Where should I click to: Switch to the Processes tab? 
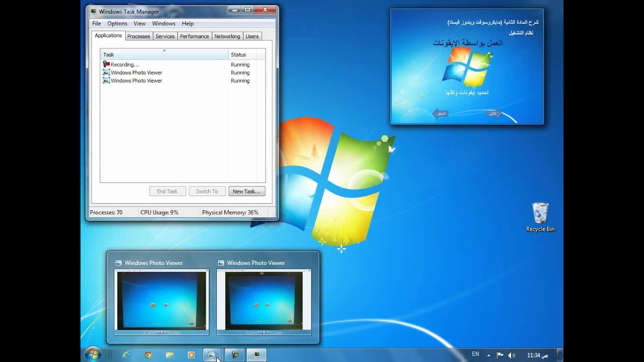point(139,36)
